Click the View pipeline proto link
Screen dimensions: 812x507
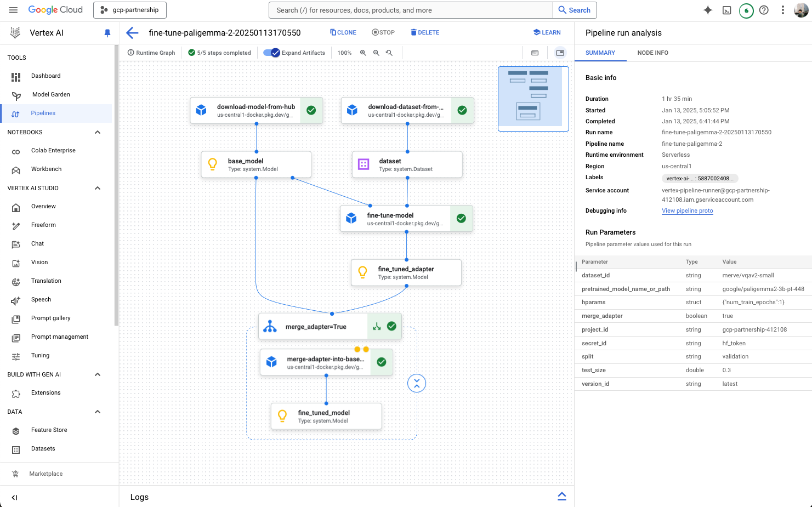coord(687,210)
